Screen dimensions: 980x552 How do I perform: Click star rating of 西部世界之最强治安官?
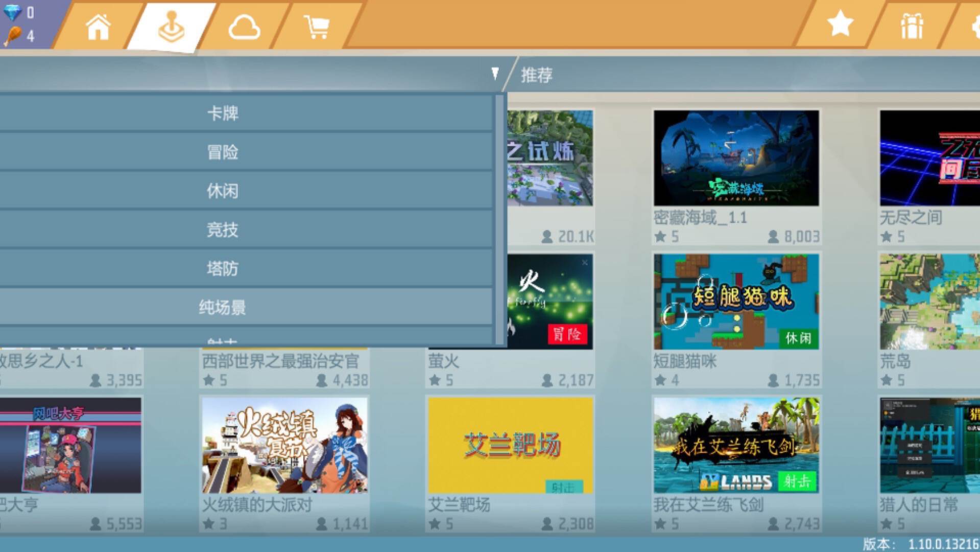point(215,380)
